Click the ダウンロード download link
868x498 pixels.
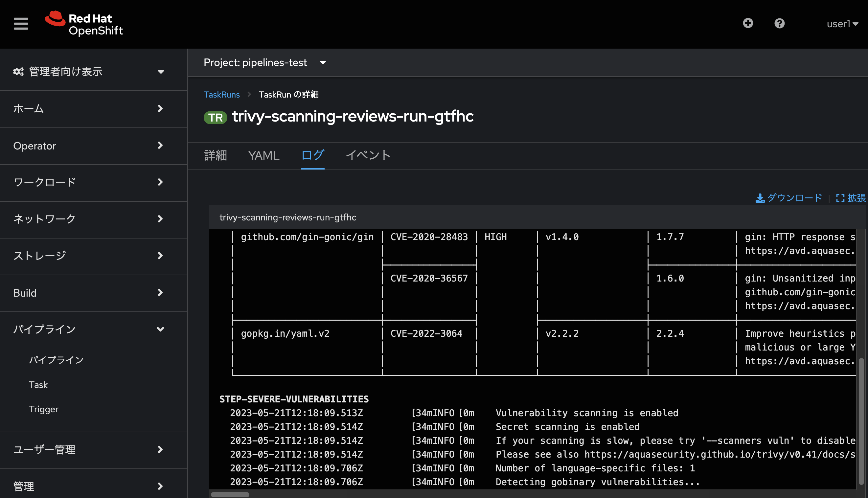(x=788, y=198)
